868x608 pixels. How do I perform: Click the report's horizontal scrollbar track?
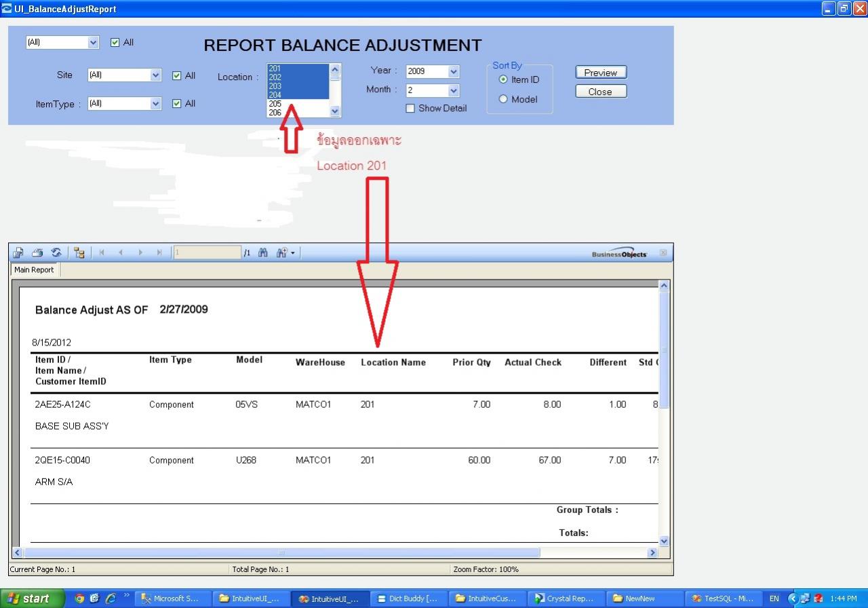[593, 552]
